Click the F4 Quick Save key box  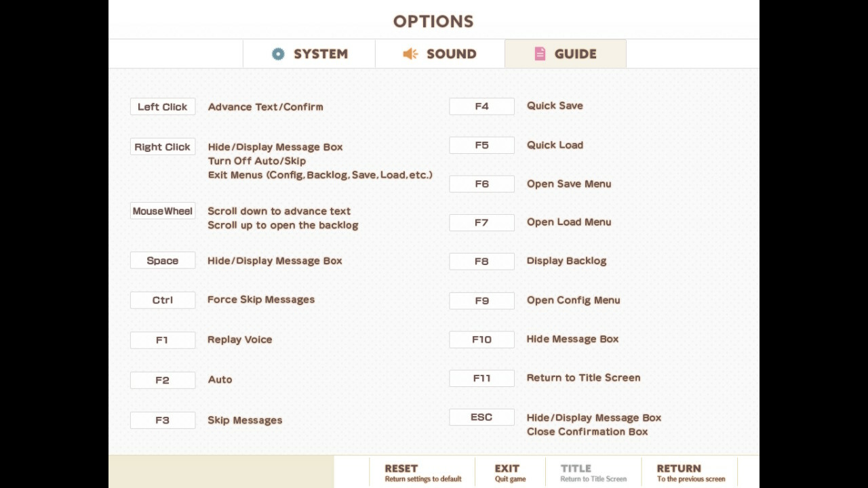(x=481, y=106)
